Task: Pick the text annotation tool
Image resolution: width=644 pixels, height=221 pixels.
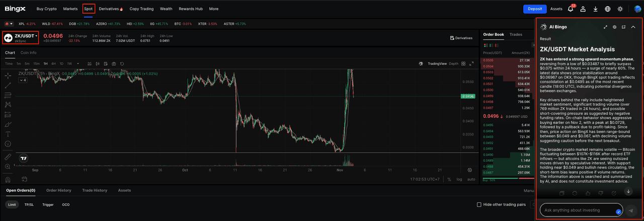Action: click(x=8, y=134)
